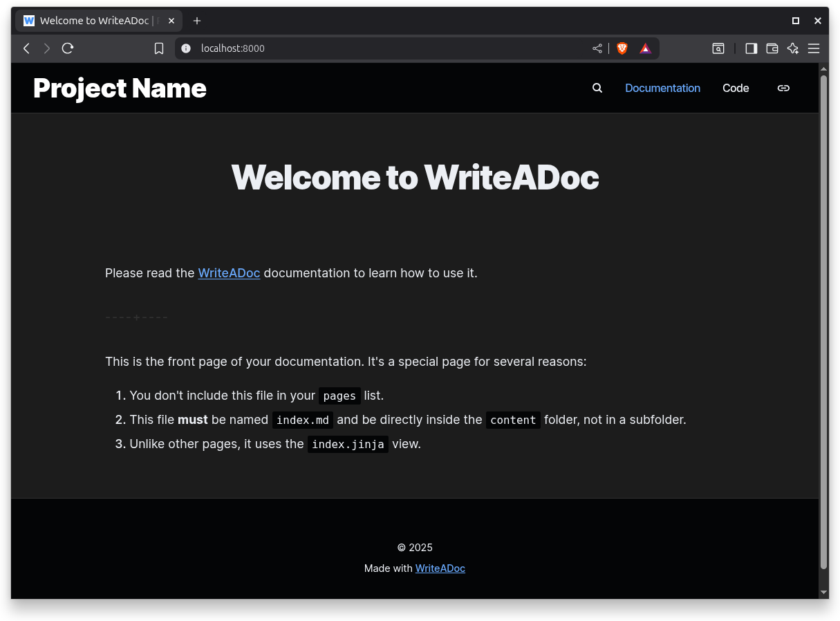The image size is (840, 621).
Task: Bookmark the current page
Action: click(159, 48)
